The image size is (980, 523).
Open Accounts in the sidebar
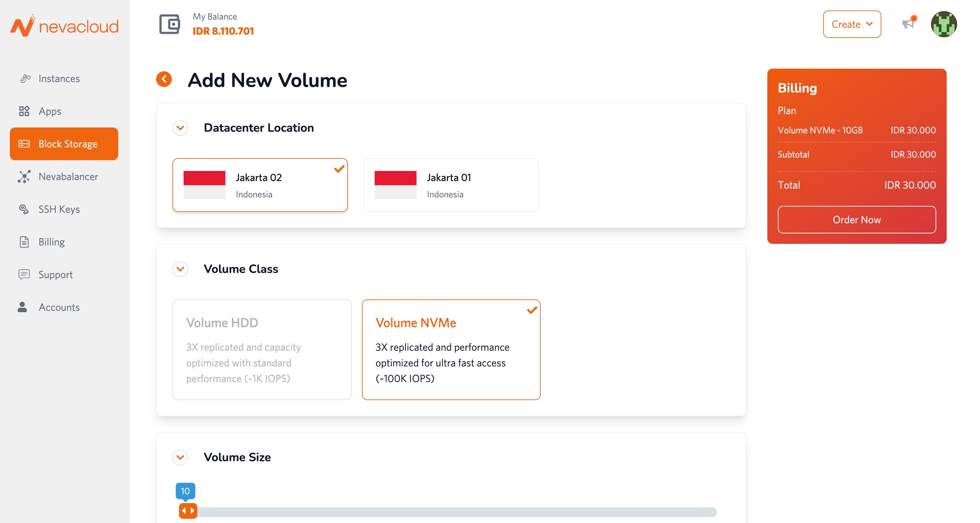point(59,308)
